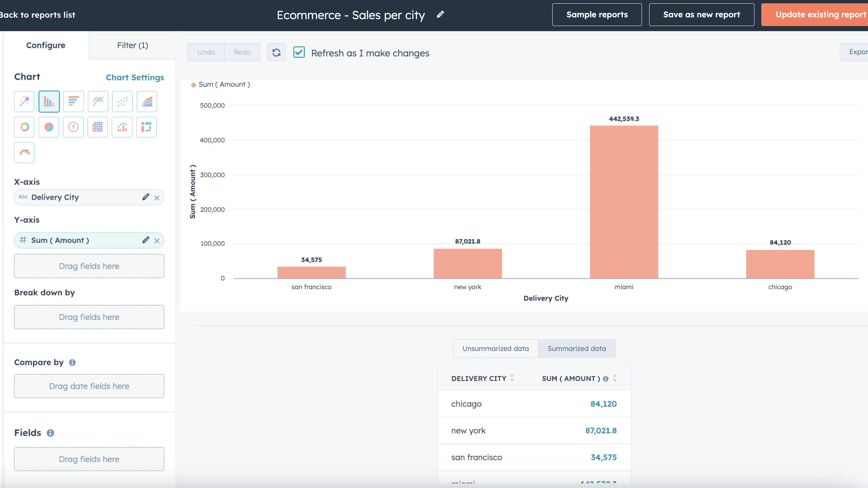The width and height of the screenshot is (868, 488).
Task: Choose the KPI single value chart
Action: click(73, 127)
